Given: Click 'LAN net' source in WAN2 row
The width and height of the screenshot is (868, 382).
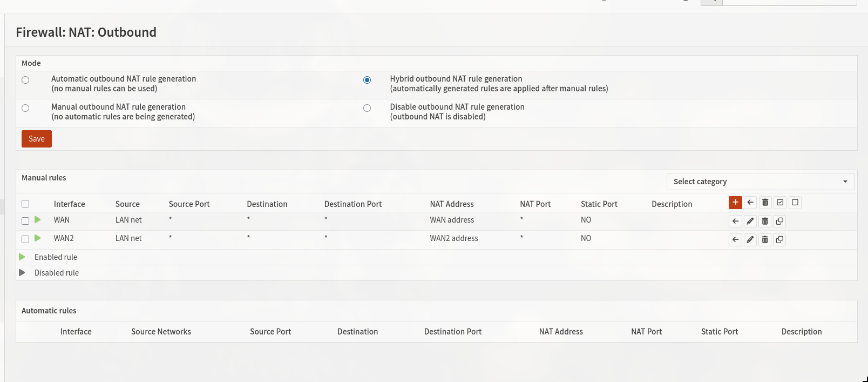Looking at the screenshot, I should click(128, 238).
